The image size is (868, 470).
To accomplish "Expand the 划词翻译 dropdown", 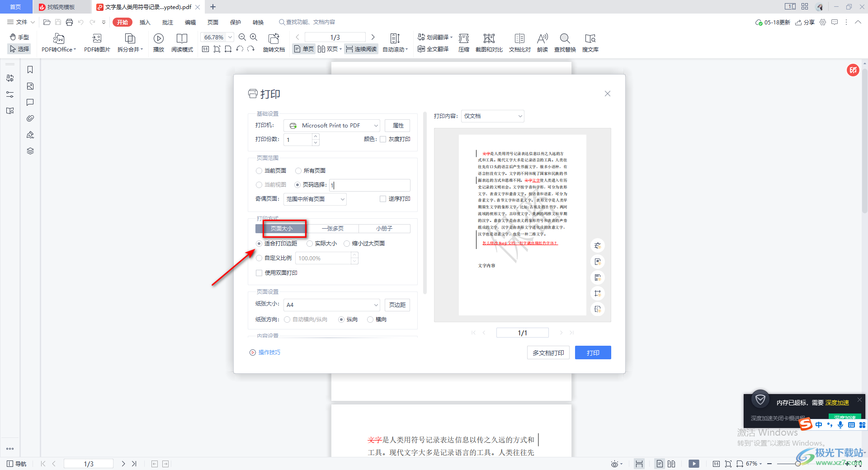I will (451, 37).
